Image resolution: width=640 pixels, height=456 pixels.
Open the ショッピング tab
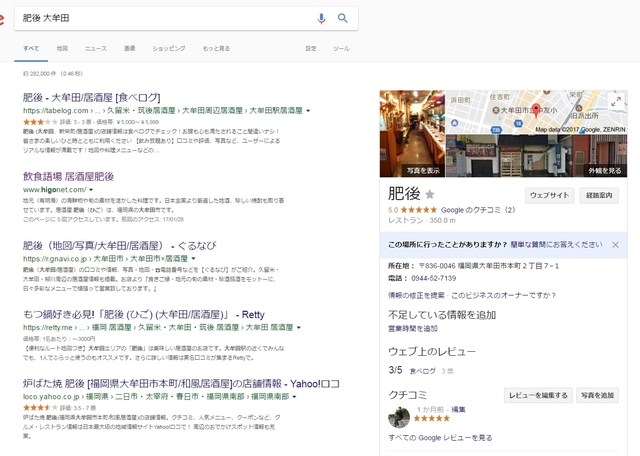[169, 48]
